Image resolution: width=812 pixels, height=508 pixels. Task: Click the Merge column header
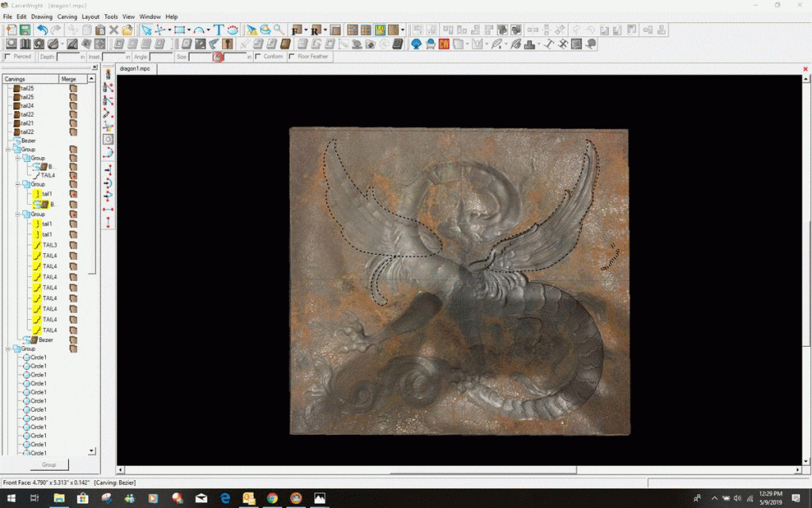click(69, 79)
